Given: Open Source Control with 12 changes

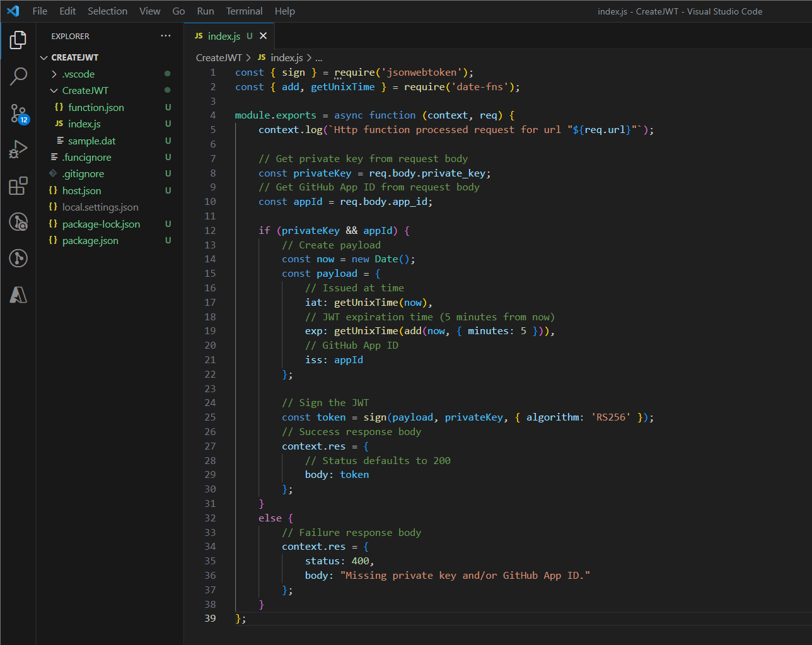Looking at the screenshot, I should [18, 114].
